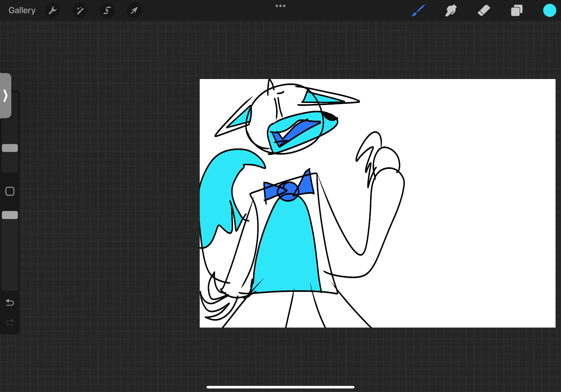Open the Layers panel
The width and height of the screenshot is (561, 392).
(x=516, y=11)
